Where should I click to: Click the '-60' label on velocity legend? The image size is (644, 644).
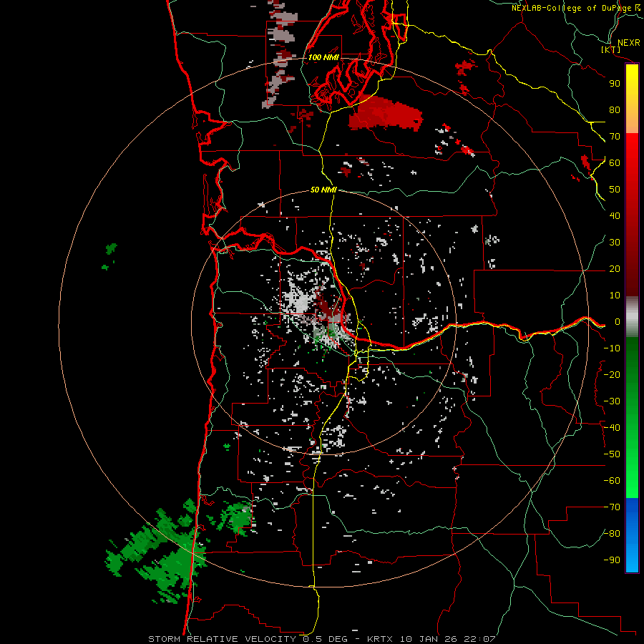(612, 481)
